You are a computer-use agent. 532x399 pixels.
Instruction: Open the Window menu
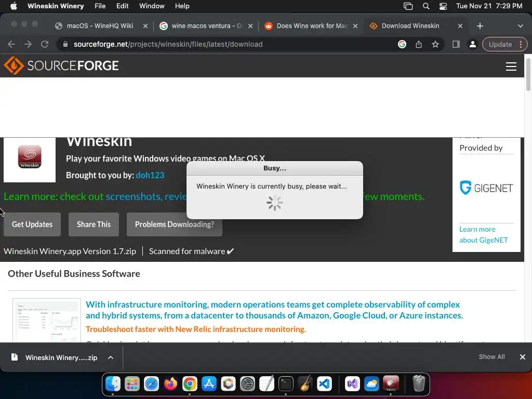pos(152,6)
